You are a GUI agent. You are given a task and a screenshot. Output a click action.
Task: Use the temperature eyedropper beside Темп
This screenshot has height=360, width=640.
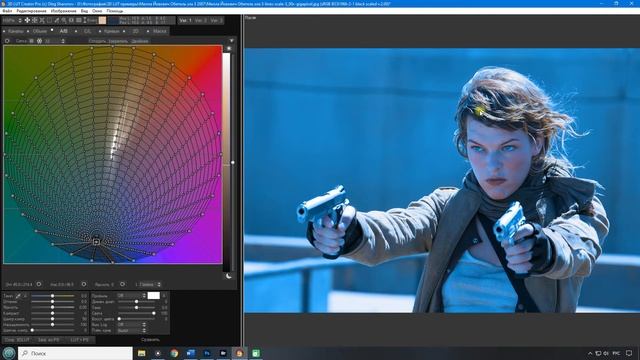coord(18,296)
